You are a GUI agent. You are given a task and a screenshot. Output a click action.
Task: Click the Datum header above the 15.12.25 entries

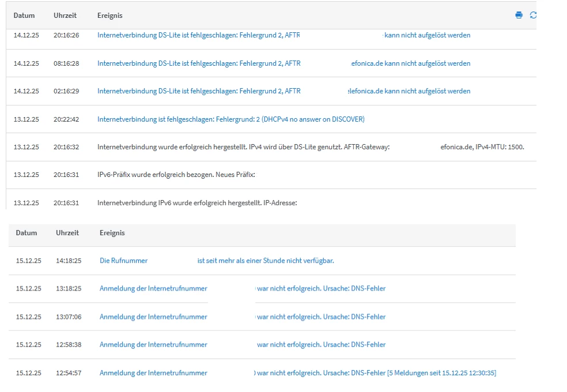coord(27,233)
